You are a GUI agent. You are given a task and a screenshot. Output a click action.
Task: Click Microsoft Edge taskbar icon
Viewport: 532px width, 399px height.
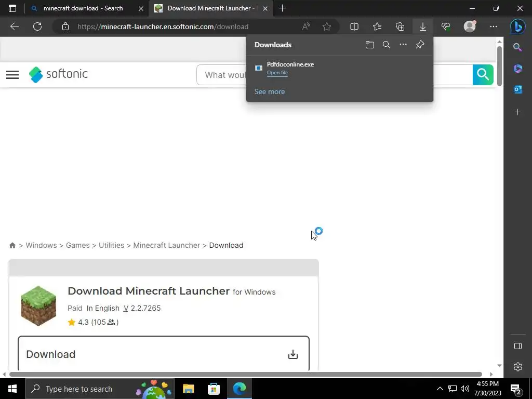tap(239, 389)
